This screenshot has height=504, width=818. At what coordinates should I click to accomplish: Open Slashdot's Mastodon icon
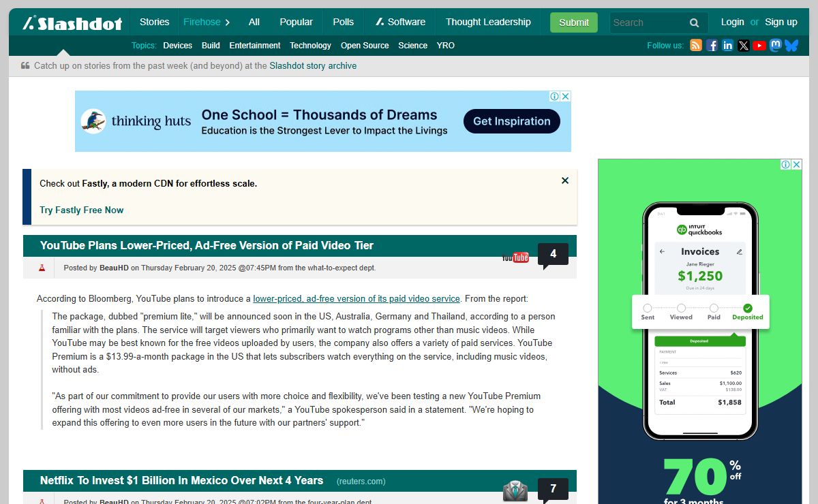pos(776,46)
